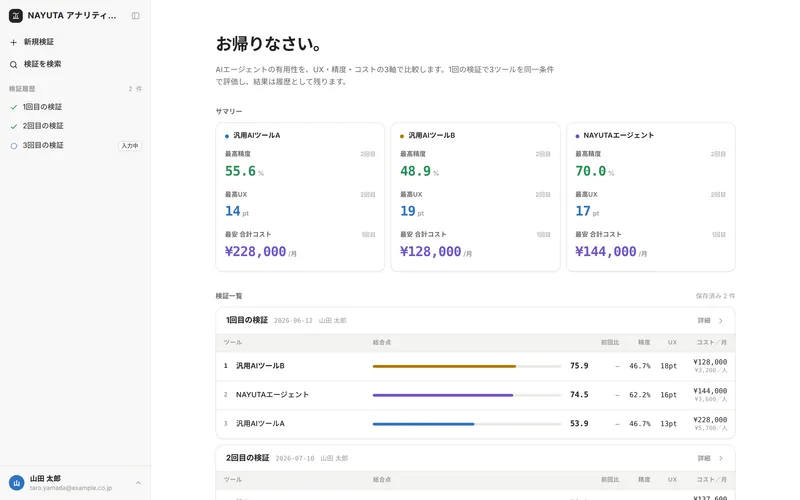Click the NAYUTA app logo icon
Image resolution: width=800 pixels, height=500 pixels.
[x=16, y=16]
